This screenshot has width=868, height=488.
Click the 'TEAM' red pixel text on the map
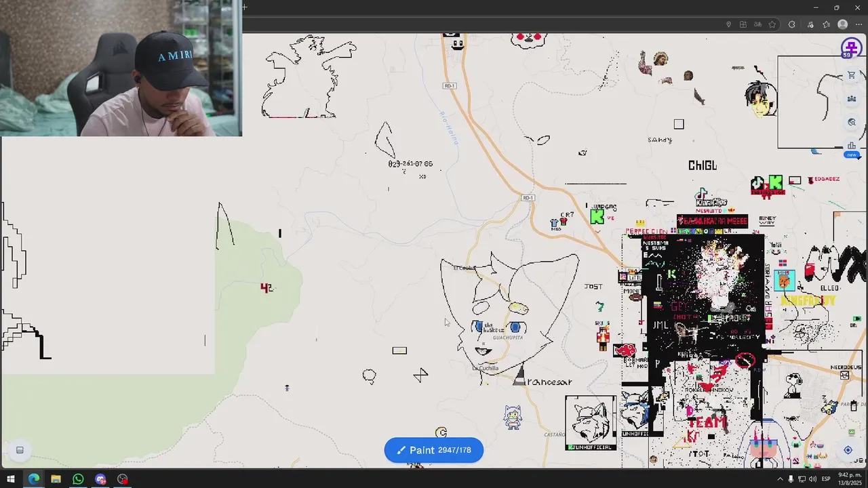pyautogui.click(x=707, y=422)
